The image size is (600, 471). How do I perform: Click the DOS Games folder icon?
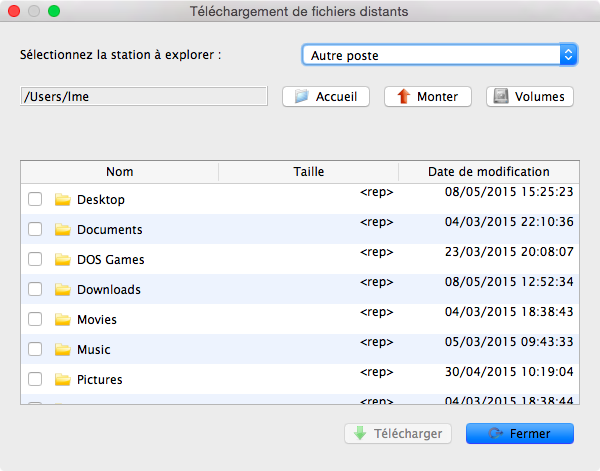point(63,260)
